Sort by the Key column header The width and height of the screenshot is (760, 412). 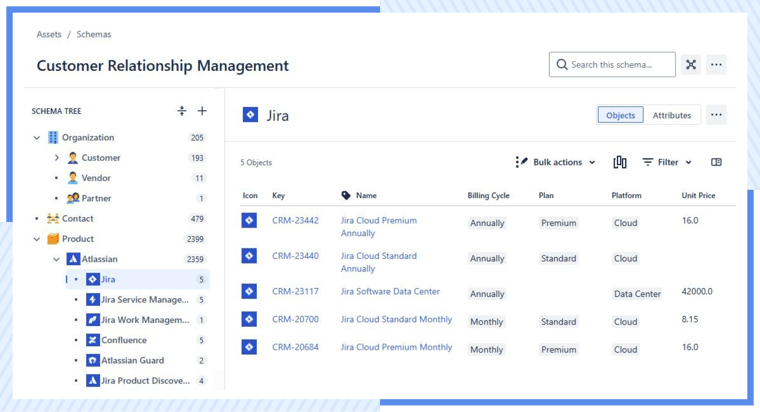pos(278,195)
